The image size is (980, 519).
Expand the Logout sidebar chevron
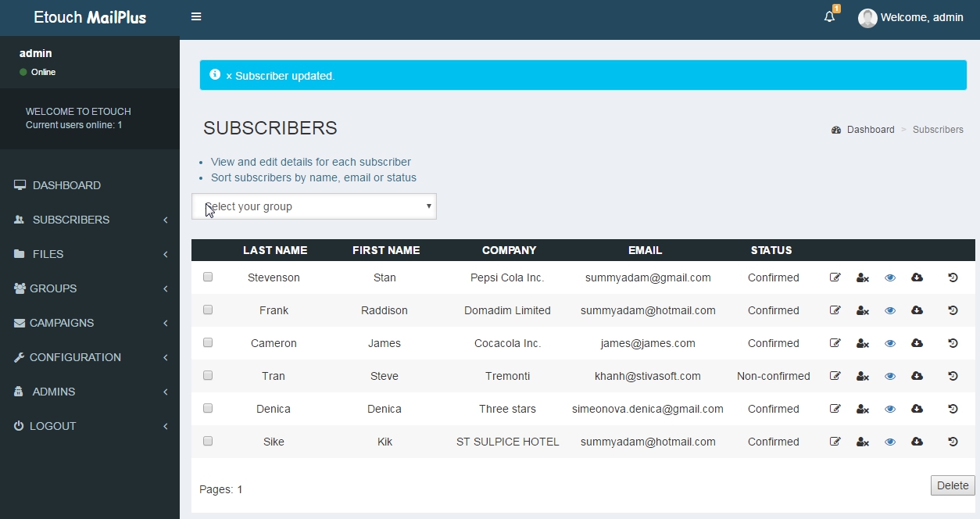pos(166,427)
